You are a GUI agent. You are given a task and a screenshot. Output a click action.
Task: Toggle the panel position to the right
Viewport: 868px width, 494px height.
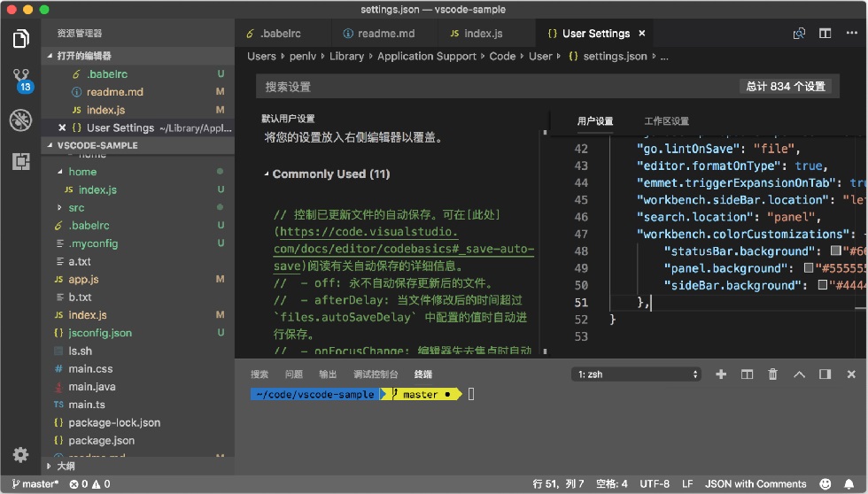click(825, 374)
